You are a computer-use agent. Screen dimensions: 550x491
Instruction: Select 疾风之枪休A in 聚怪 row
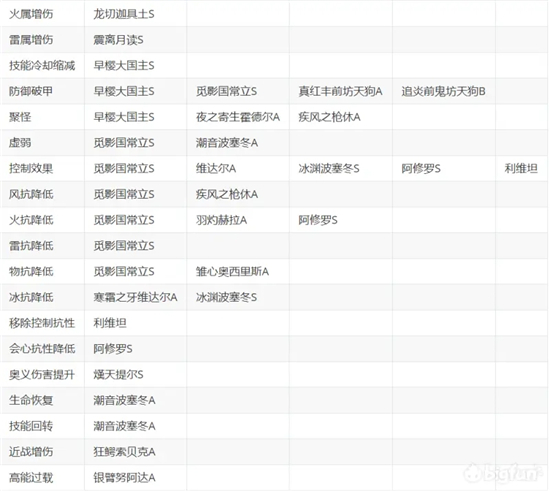coord(329,117)
